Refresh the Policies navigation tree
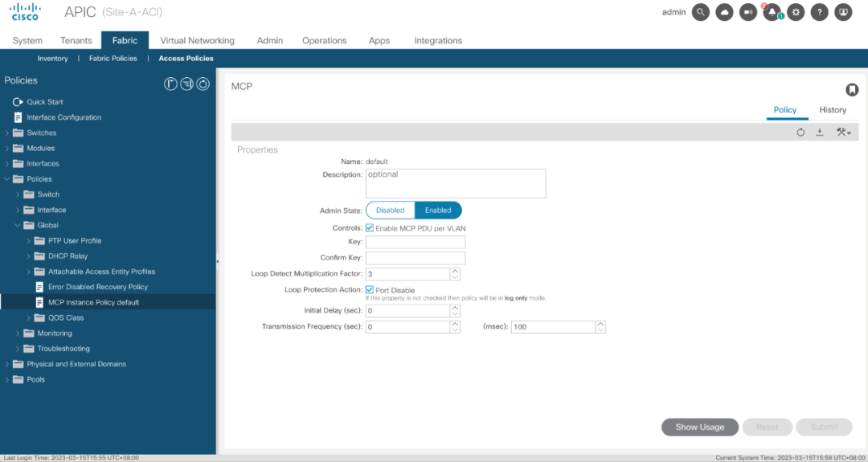Viewport: 868px width, 462px height. [203, 84]
